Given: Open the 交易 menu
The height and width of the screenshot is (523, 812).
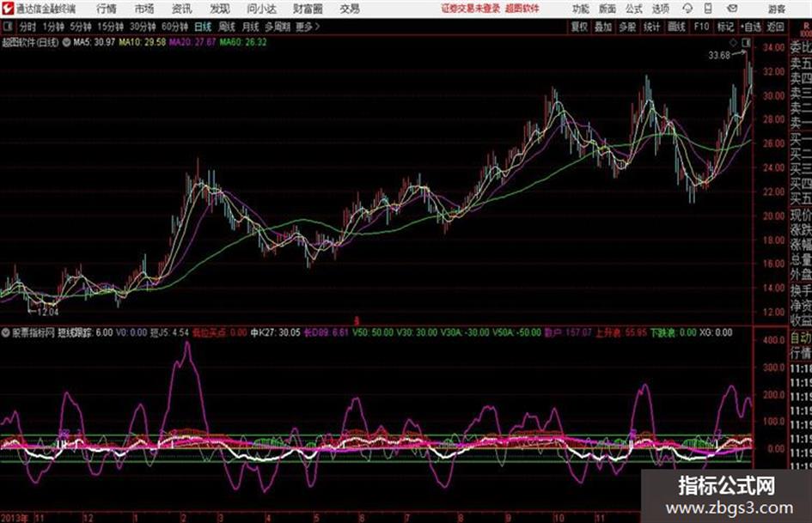Looking at the screenshot, I should [x=350, y=9].
